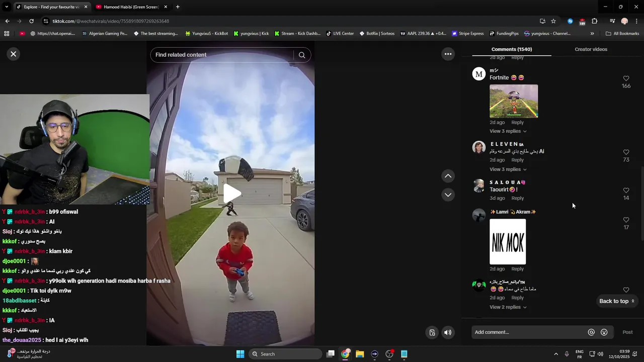Open the Stripe Express bookmark
This screenshot has width=644, height=362.
467,34
